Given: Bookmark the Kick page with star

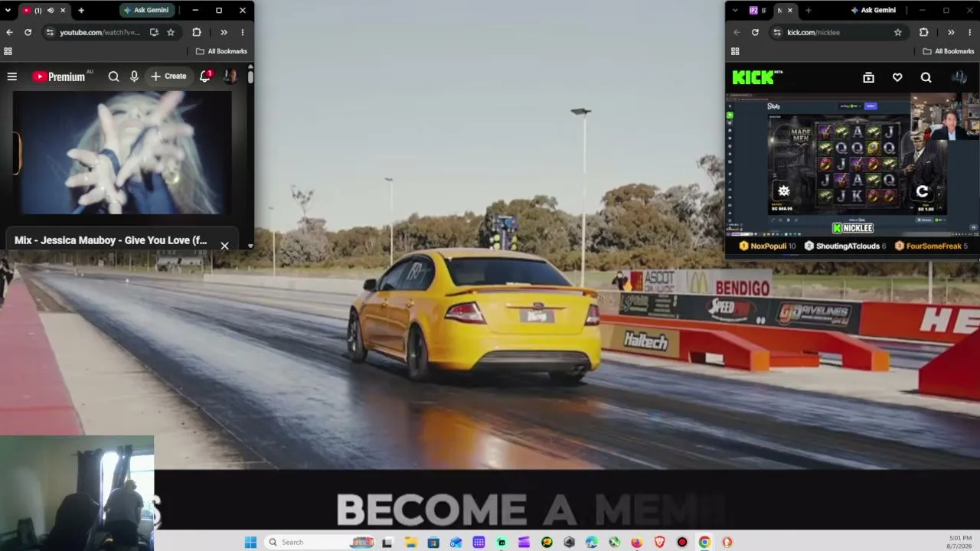Looking at the screenshot, I should tap(898, 32).
